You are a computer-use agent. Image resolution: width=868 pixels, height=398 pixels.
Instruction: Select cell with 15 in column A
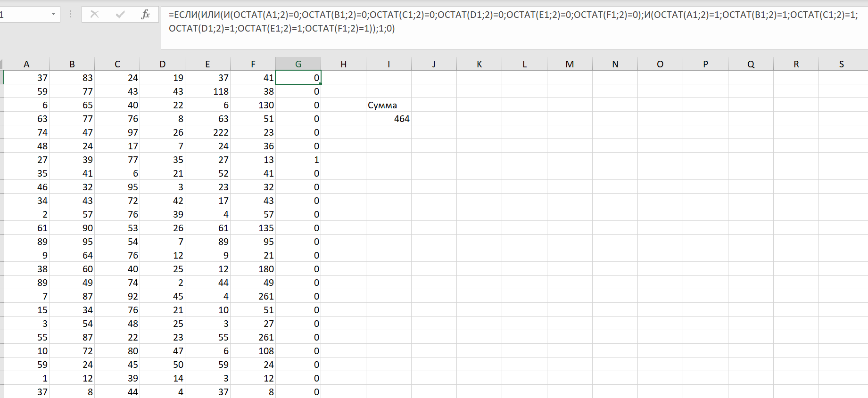pos(26,310)
